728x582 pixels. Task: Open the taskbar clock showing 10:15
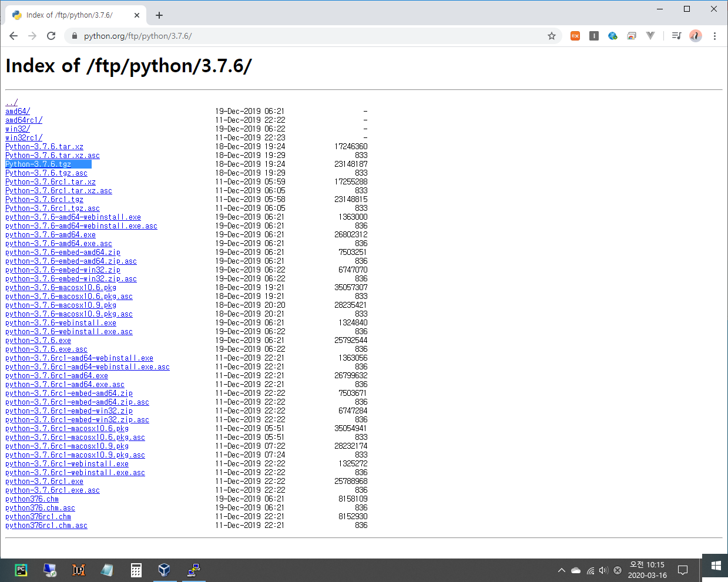(647, 570)
